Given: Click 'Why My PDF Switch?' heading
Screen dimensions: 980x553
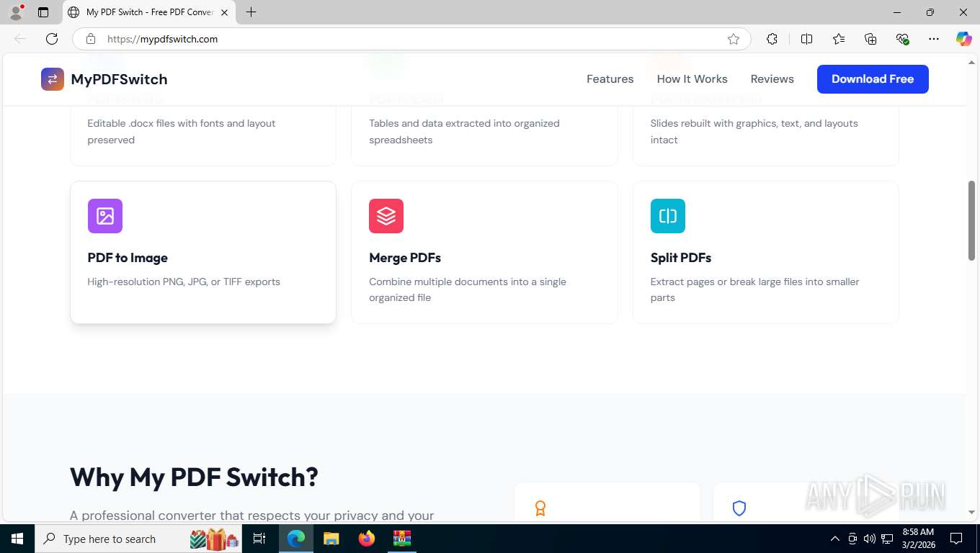Looking at the screenshot, I should [194, 477].
